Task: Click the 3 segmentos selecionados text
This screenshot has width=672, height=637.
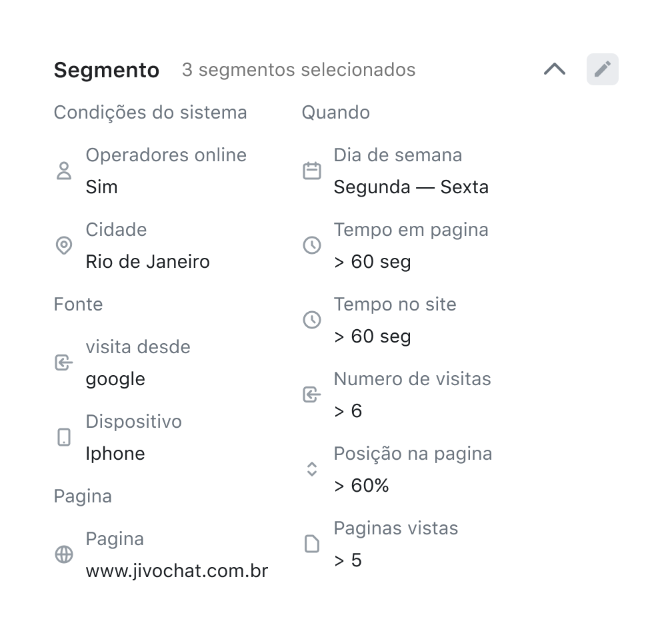Action: pyautogui.click(x=298, y=70)
